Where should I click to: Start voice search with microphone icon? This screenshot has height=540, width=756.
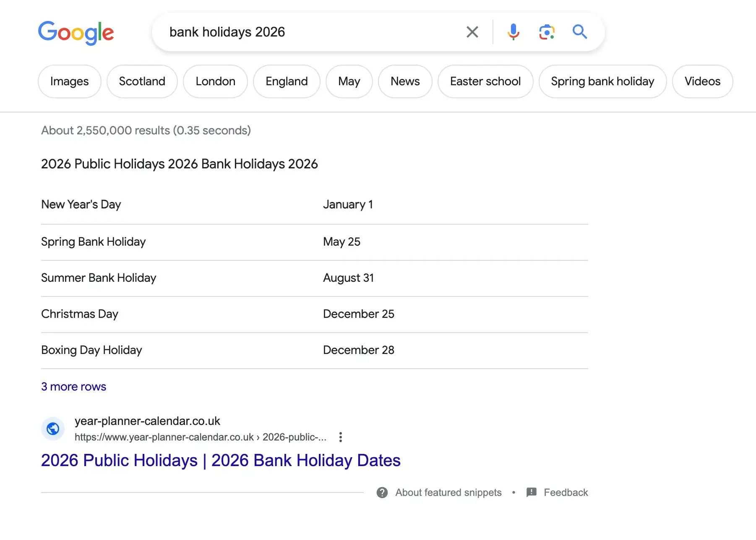click(514, 32)
